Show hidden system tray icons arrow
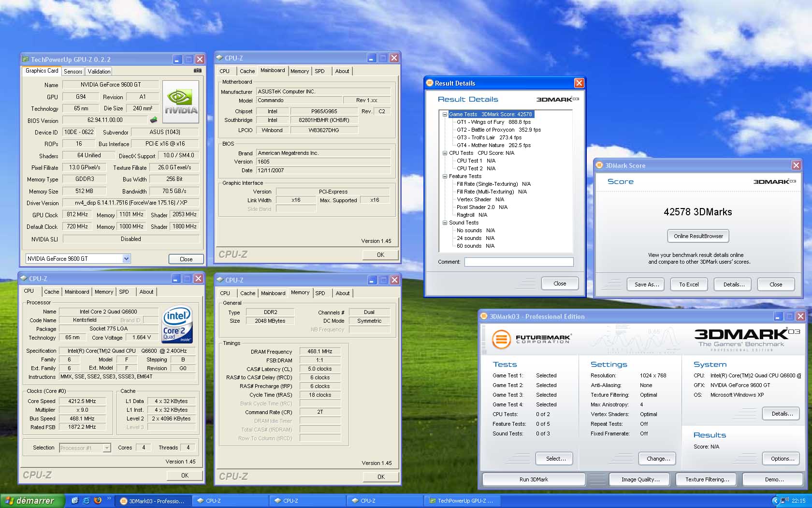 775,501
